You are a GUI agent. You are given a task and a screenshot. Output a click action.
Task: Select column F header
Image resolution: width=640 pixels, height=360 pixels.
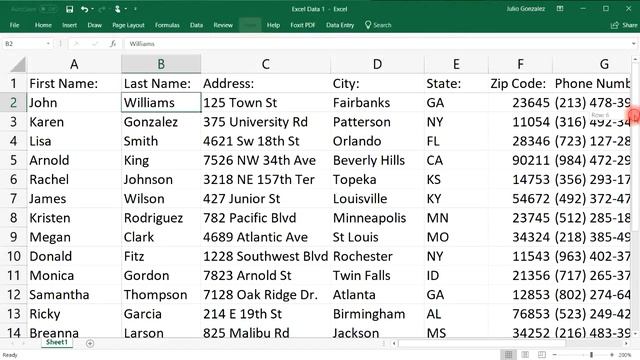(520, 64)
